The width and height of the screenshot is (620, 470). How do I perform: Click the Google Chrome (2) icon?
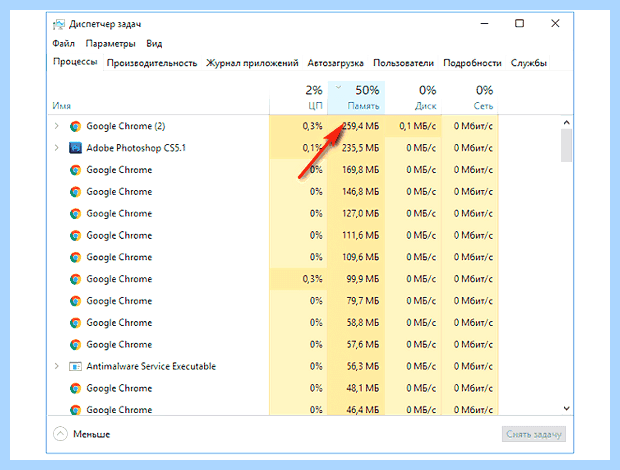point(75,126)
